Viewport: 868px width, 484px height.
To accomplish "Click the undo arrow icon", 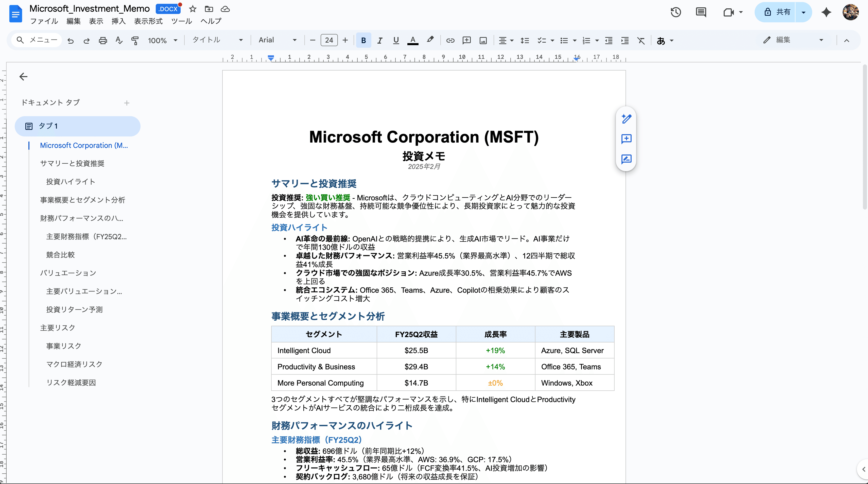I will (71, 40).
